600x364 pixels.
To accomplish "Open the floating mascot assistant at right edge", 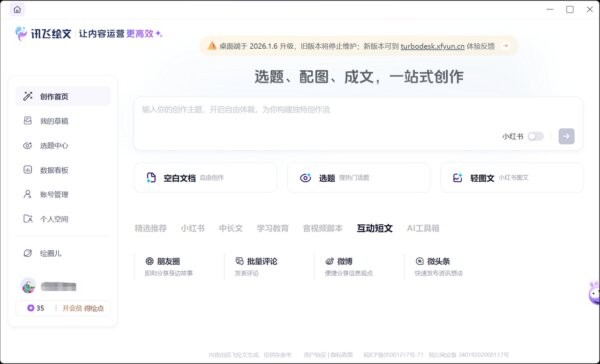I will [x=594, y=293].
